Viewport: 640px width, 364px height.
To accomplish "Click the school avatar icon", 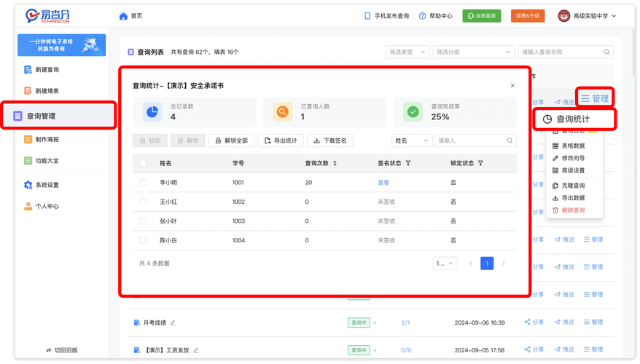I will (x=563, y=16).
